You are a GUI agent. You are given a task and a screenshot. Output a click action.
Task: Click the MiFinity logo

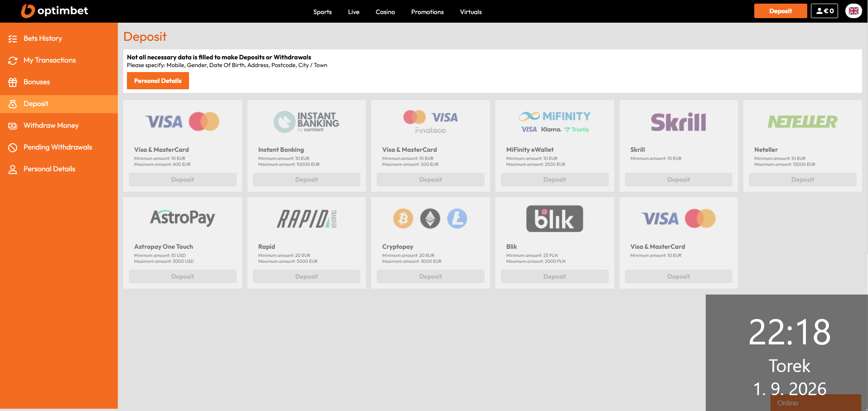coord(555,121)
